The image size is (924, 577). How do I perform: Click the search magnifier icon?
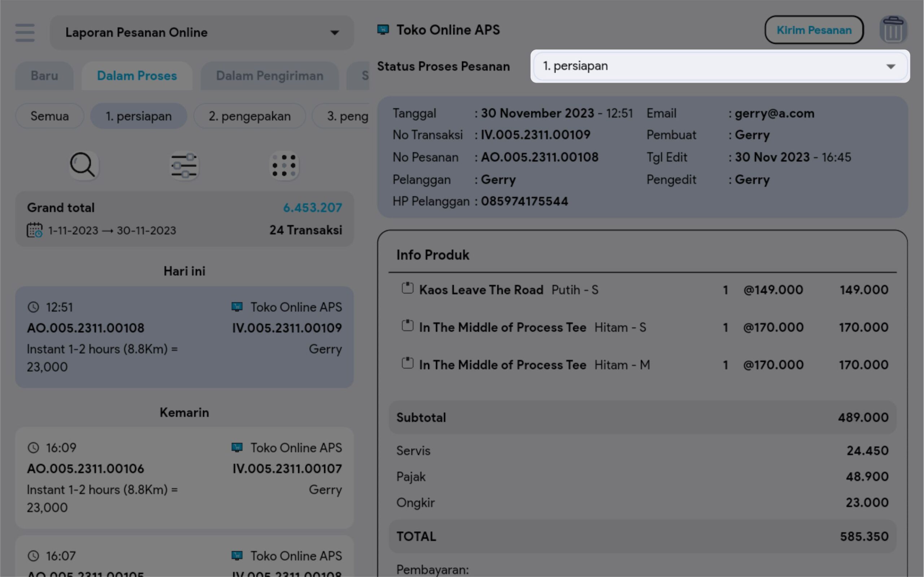pyautogui.click(x=83, y=165)
